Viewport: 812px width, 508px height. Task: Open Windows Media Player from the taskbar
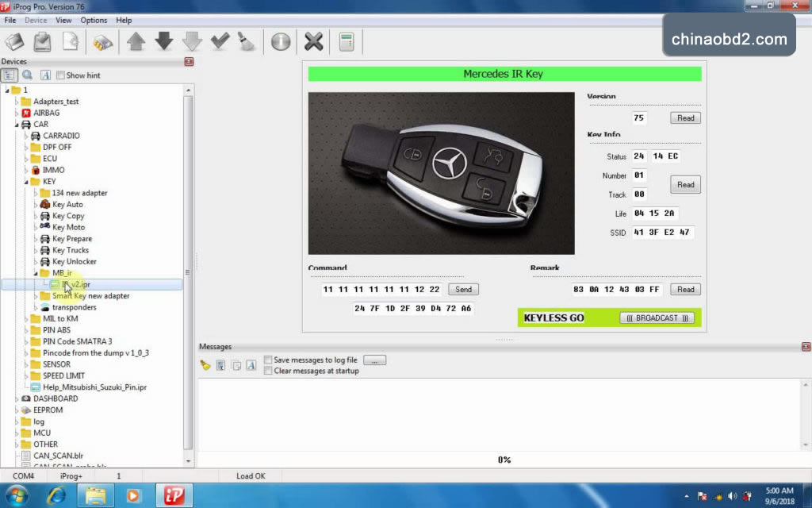click(133, 496)
